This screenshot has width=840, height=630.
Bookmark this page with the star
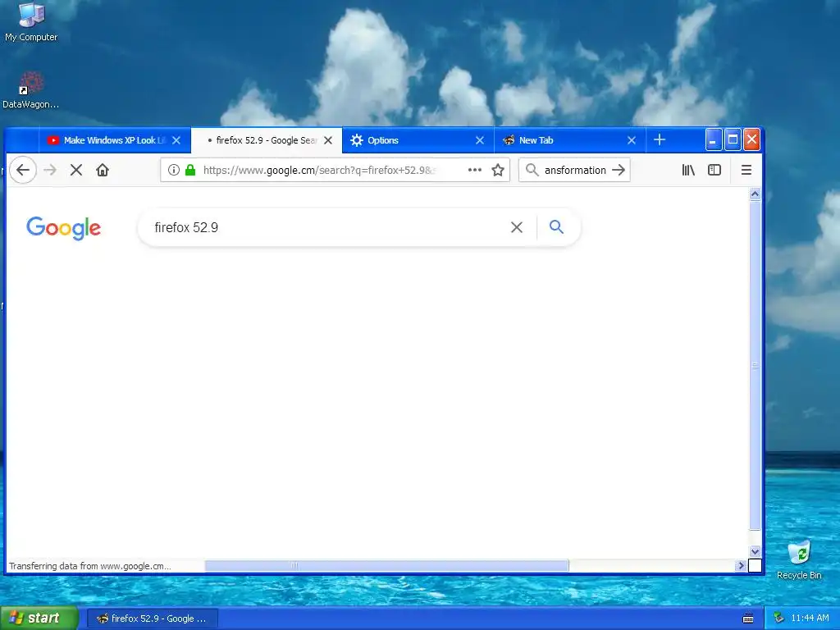coord(498,171)
